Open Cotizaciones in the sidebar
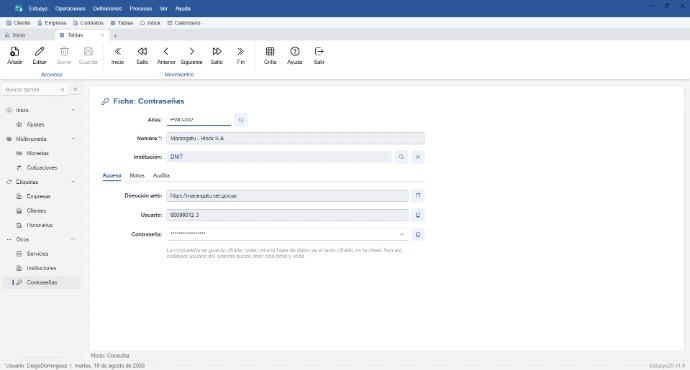The height and width of the screenshot is (370, 690). (x=40, y=168)
